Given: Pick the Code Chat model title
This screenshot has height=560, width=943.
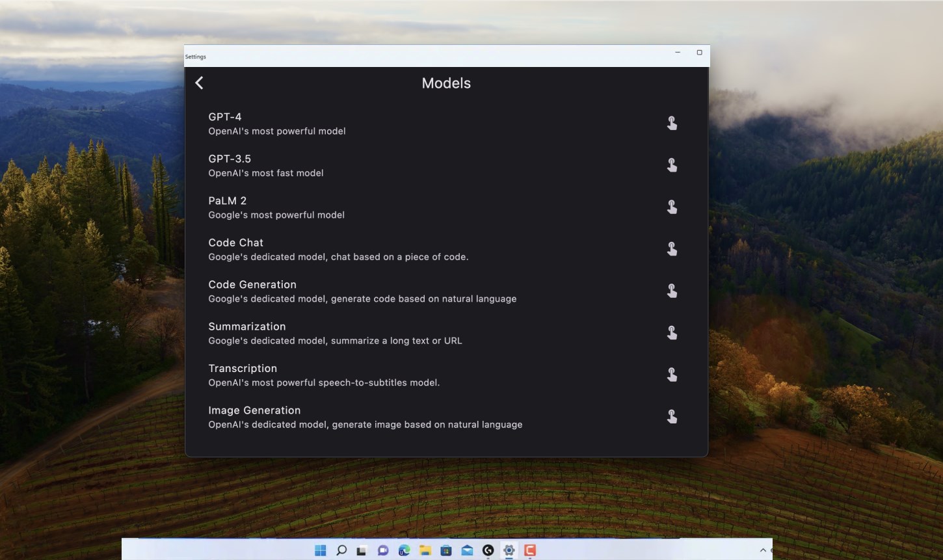Looking at the screenshot, I should pyautogui.click(x=236, y=243).
